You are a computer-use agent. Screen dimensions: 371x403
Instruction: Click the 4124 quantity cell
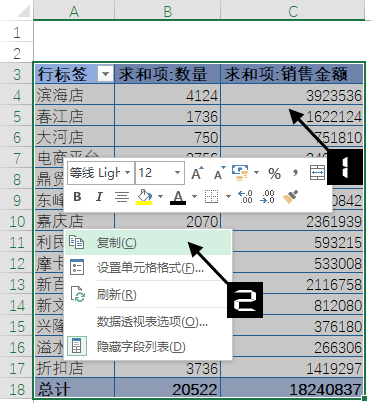click(167, 95)
